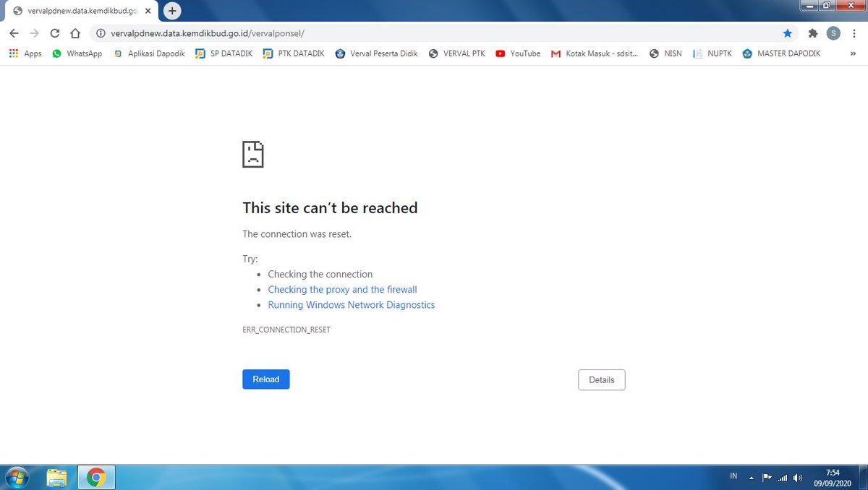
Task: Open NUPTK bookmark
Action: (712, 53)
